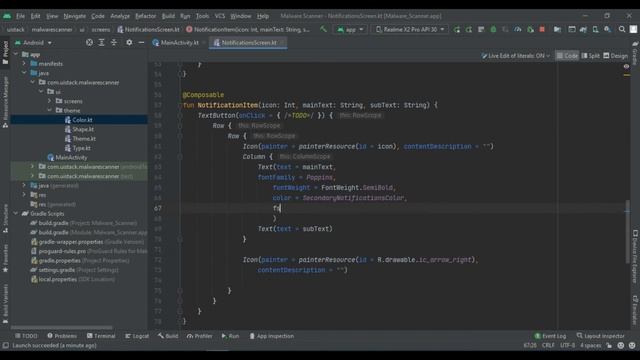Click the Apply Changes and Restart Activity icon
This screenshot has height=360, width=640.
point(469,29)
